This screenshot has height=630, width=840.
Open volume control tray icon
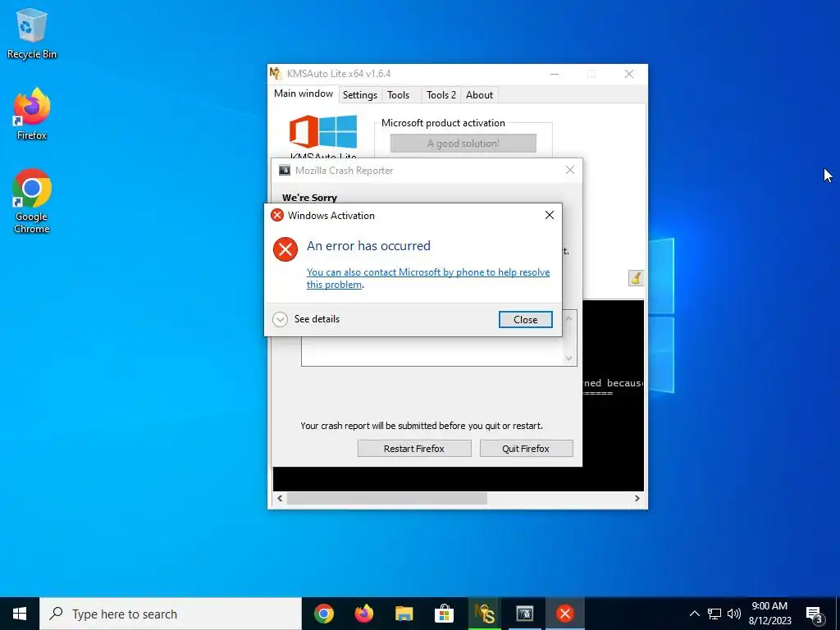point(734,614)
